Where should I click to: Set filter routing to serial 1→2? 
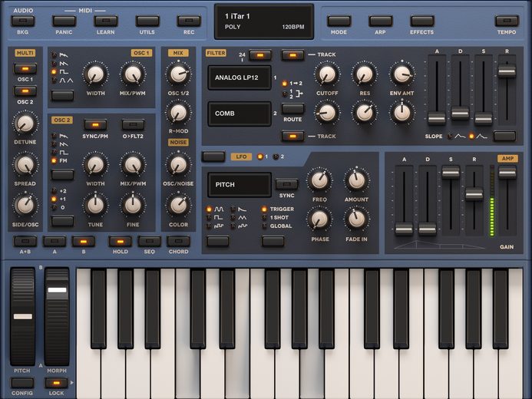(x=292, y=83)
